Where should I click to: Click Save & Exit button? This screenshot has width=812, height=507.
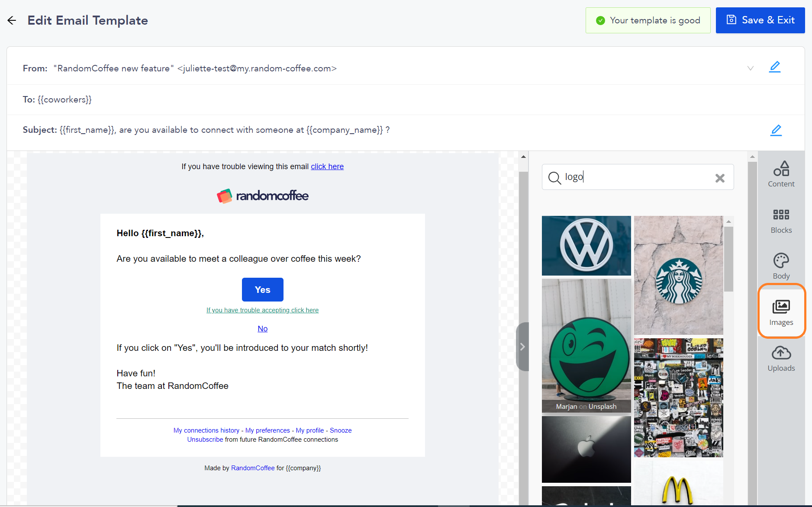[x=760, y=20]
